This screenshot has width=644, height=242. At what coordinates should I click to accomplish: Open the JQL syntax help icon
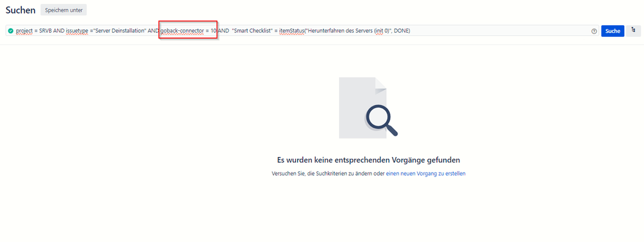(x=594, y=31)
